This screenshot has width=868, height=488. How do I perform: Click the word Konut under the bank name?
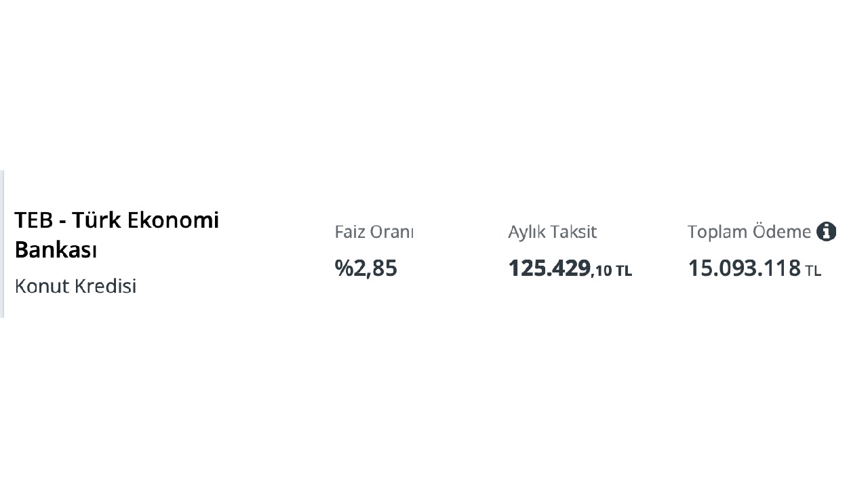tap(41, 286)
